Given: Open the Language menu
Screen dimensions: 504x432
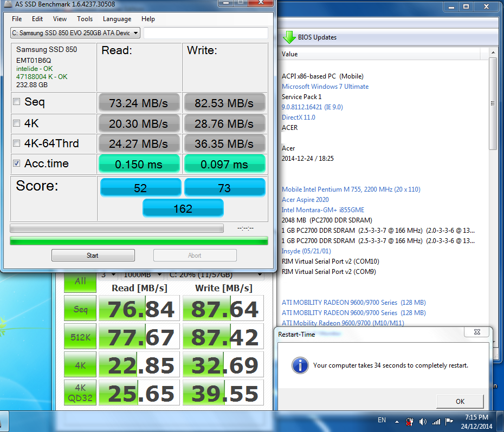Looking at the screenshot, I should (117, 19).
